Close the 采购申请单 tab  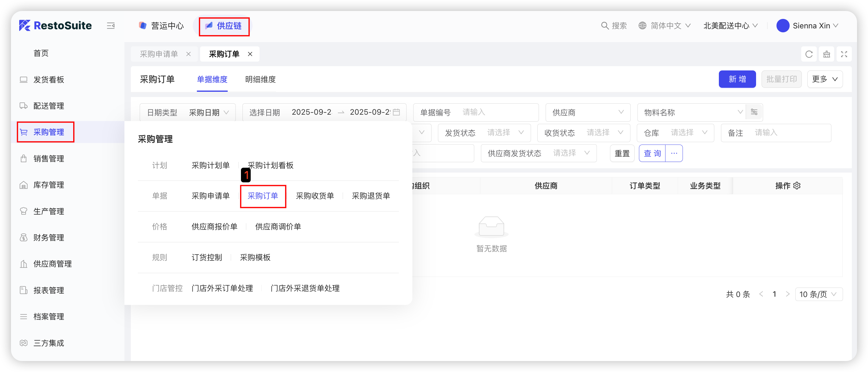click(188, 54)
